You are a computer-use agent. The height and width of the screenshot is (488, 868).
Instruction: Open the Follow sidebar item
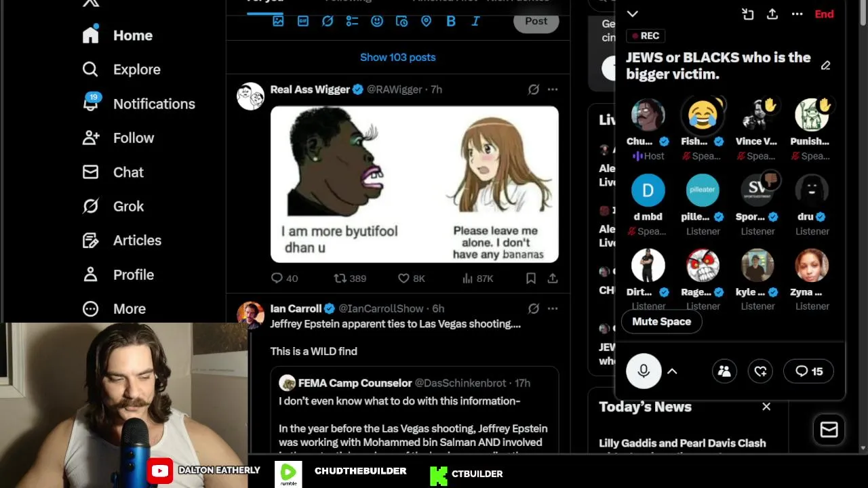pyautogui.click(x=119, y=138)
